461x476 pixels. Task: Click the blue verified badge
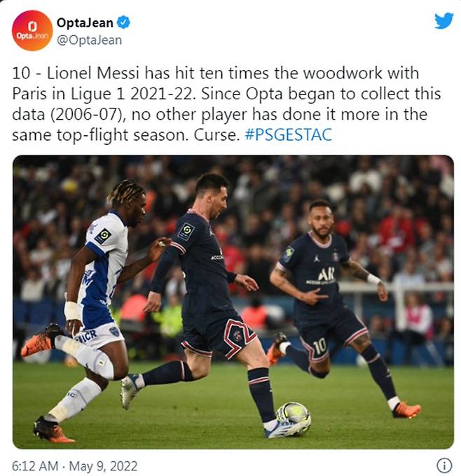point(123,22)
